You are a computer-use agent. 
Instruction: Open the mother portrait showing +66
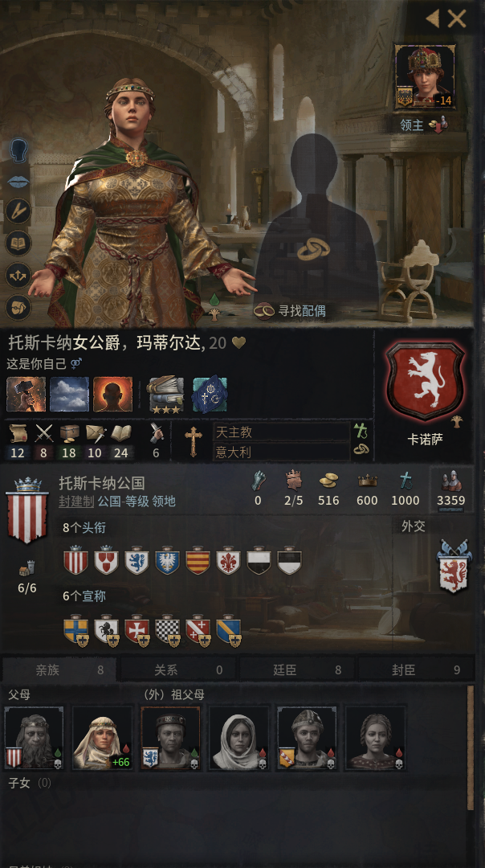pyautogui.click(x=103, y=737)
